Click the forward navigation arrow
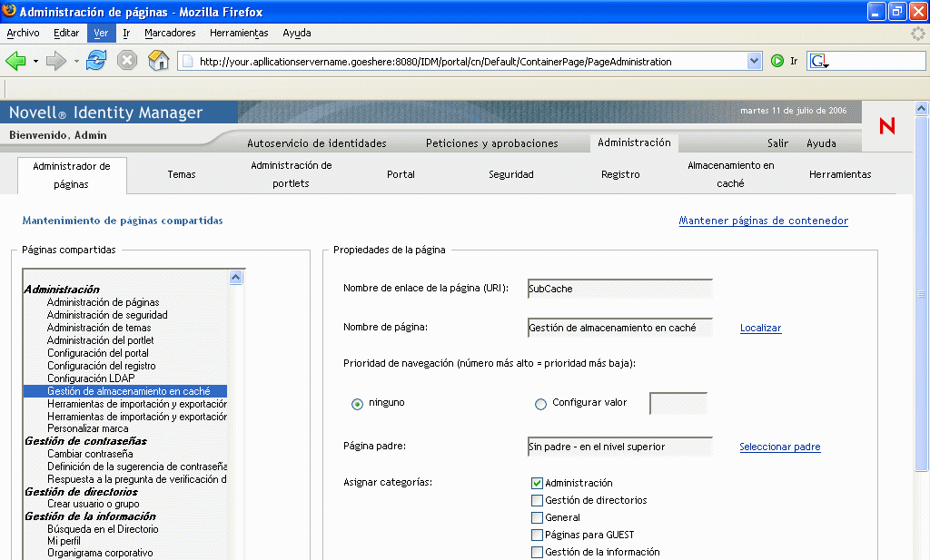 pyautogui.click(x=55, y=61)
